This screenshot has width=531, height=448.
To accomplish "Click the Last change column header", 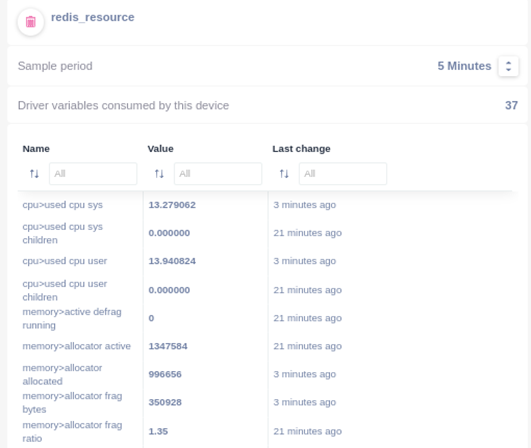I will click(x=301, y=149).
